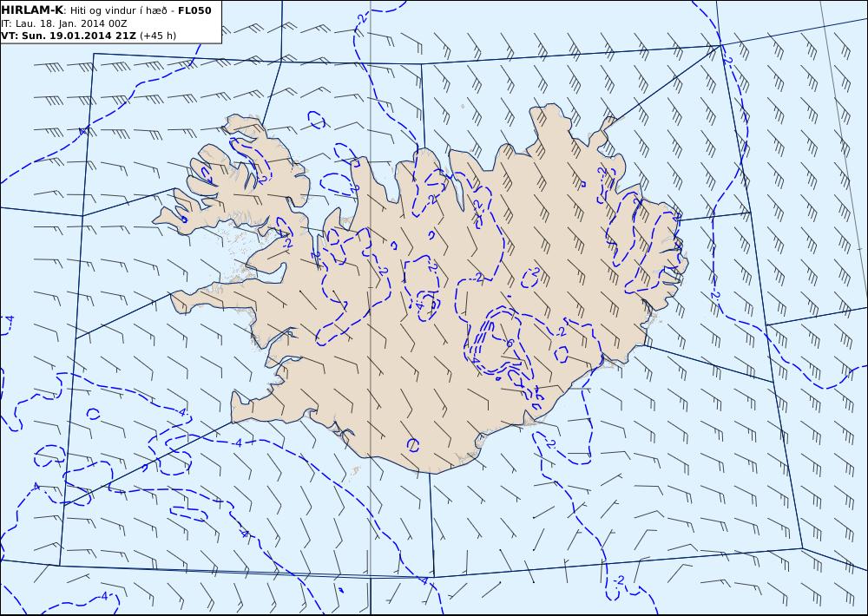This screenshot has width=868, height=616.
Task: Select the 'Hiti og vindur í hæð' title text
Action: tap(120, 10)
